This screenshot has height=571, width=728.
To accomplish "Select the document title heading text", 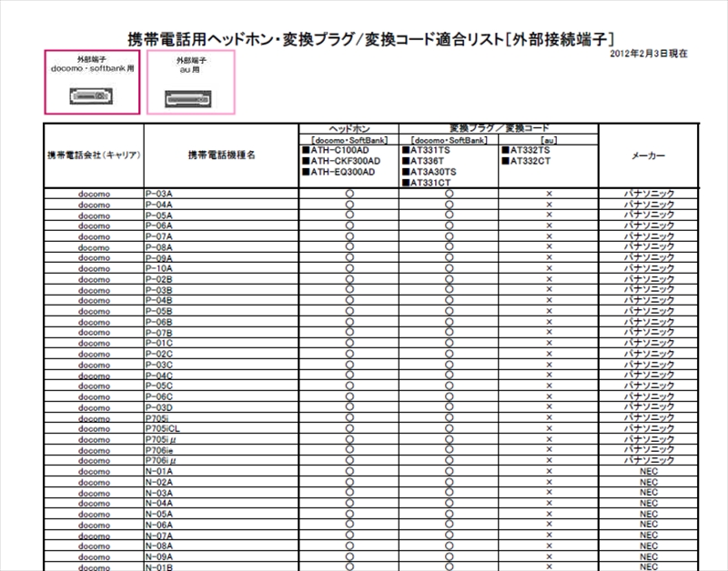I will [x=371, y=39].
